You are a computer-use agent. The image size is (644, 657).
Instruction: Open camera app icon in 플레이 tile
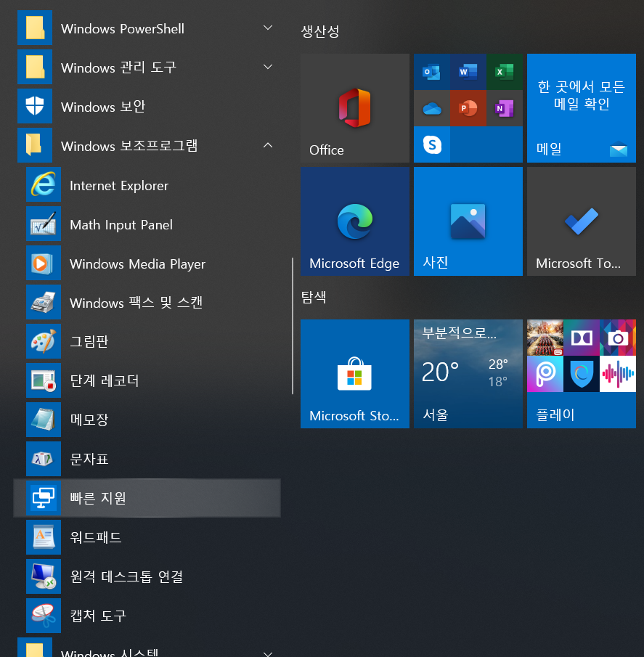[x=618, y=338]
